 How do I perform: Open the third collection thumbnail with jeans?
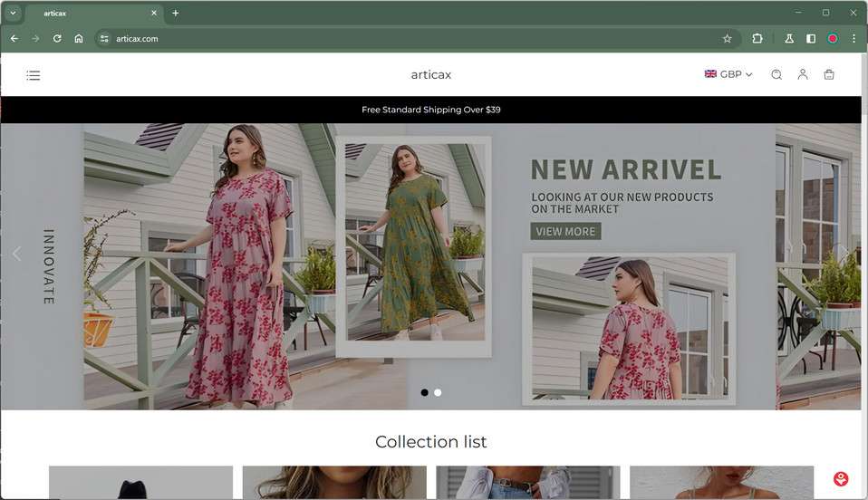(528, 482)
